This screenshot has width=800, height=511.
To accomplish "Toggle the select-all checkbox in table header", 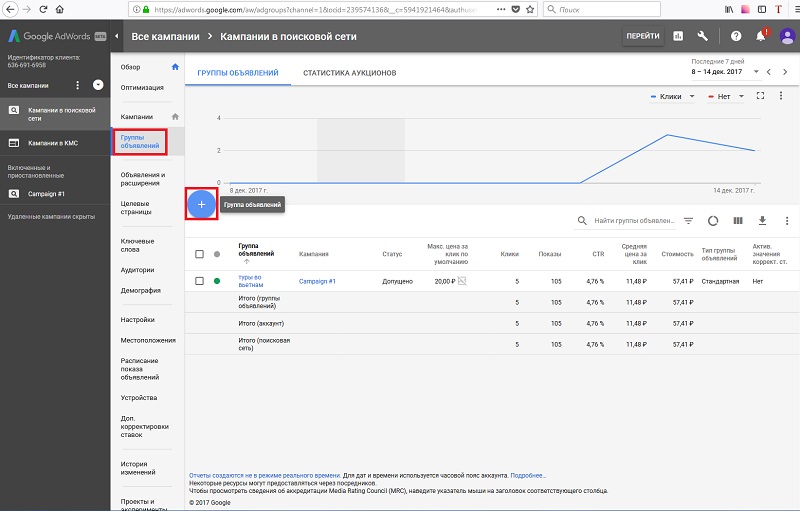I will pos(201,253).
